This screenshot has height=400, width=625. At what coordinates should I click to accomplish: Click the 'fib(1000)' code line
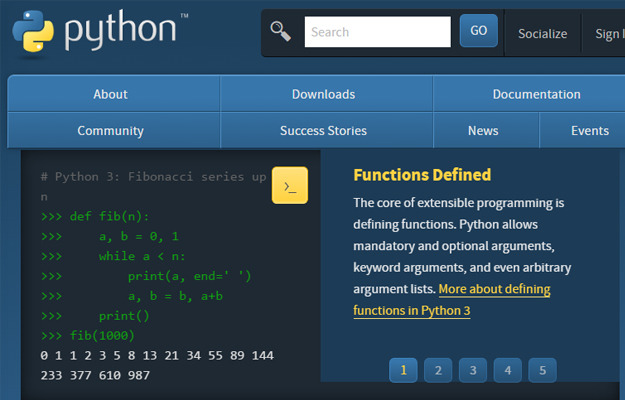pyautogui.click(x=88, y=335)
